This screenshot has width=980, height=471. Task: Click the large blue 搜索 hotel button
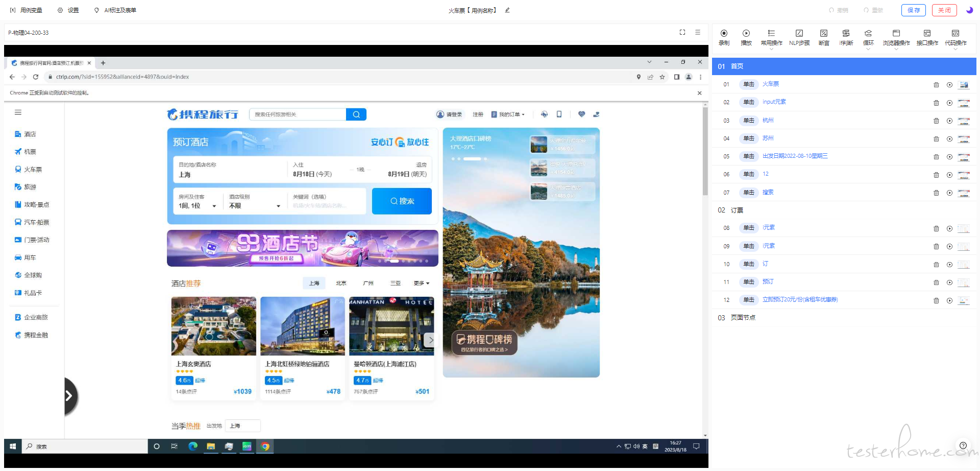pyautogui.click(x=402, y=201)
